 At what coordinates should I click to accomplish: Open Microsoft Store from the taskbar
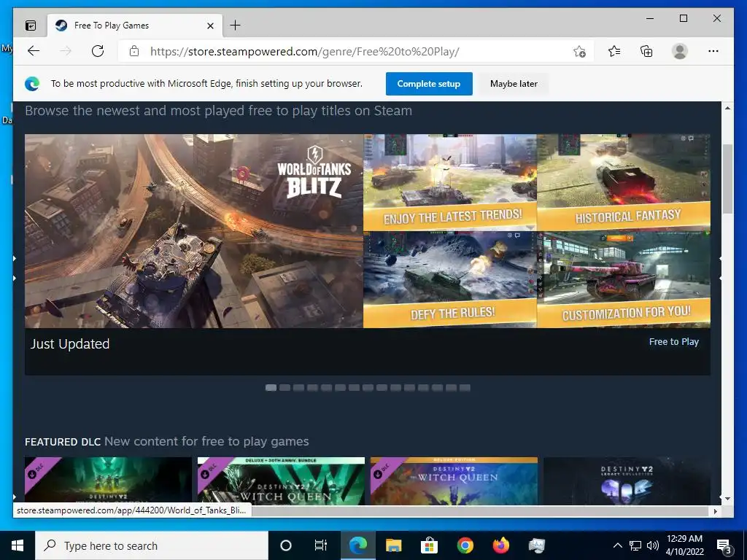[429, 545]
